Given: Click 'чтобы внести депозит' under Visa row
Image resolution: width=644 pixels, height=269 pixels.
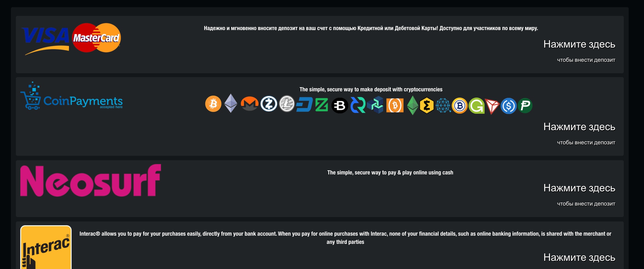Looking at the screenshot, I should tap(586, 60).
